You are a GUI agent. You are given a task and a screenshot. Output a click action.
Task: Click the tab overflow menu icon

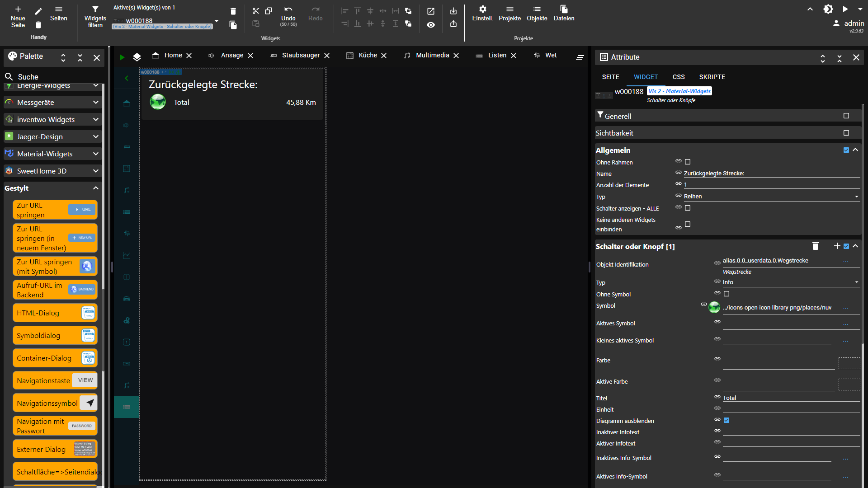coord(580,57)
